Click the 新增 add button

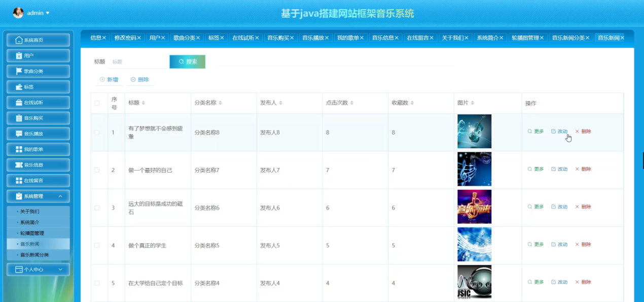[x=109, y=80]
